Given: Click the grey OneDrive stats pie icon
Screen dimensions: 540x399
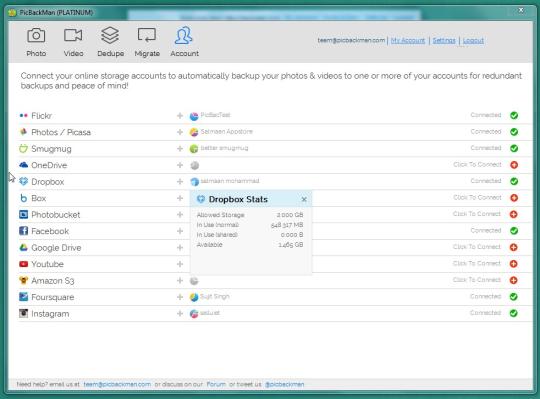Looking at the screenshot, I should 195,166.
